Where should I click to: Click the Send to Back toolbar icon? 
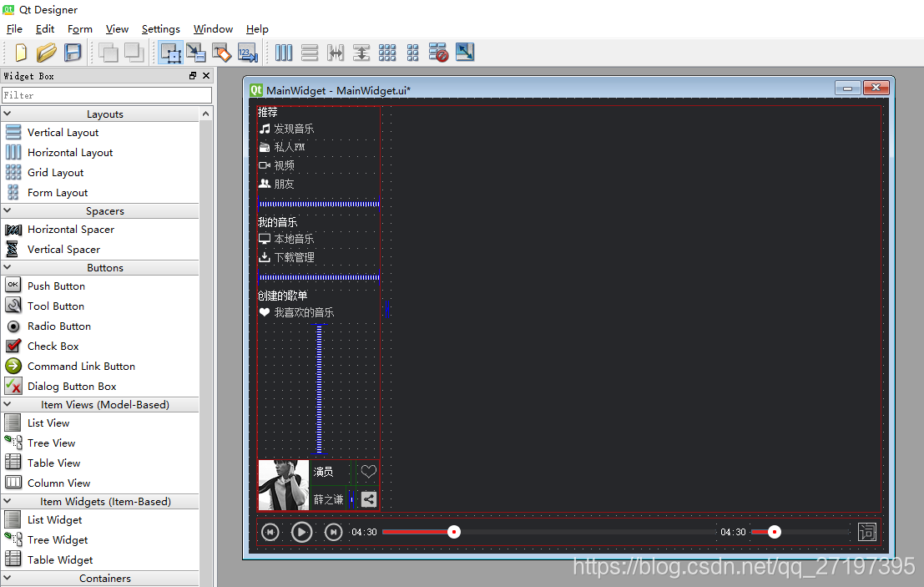coord(109,53)
